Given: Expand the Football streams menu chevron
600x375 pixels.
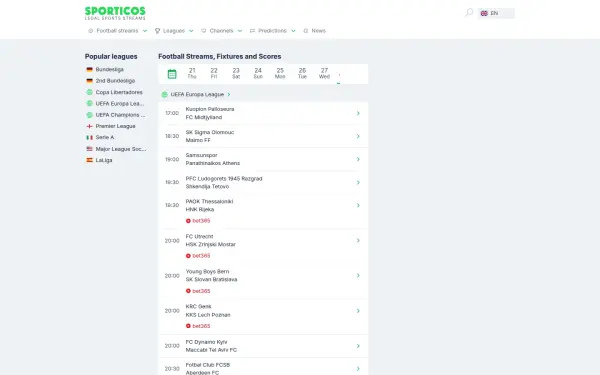Looking at the screenshot, I should tap(145, 31).
